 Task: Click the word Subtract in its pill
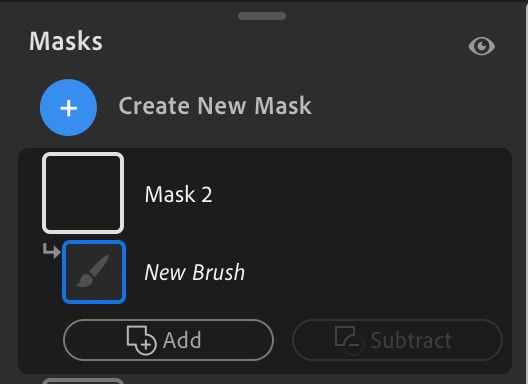click(411, 341)
